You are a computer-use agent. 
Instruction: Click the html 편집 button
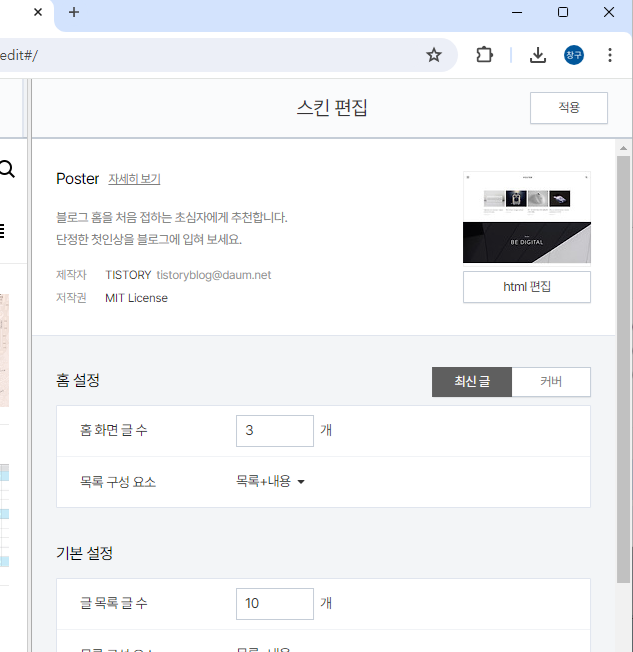tap(527, 287)
